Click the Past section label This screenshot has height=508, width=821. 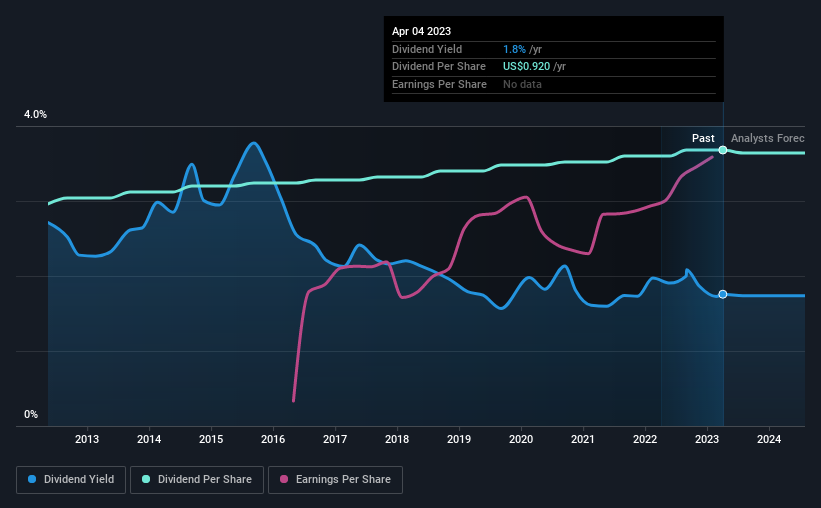pos(703,138)
